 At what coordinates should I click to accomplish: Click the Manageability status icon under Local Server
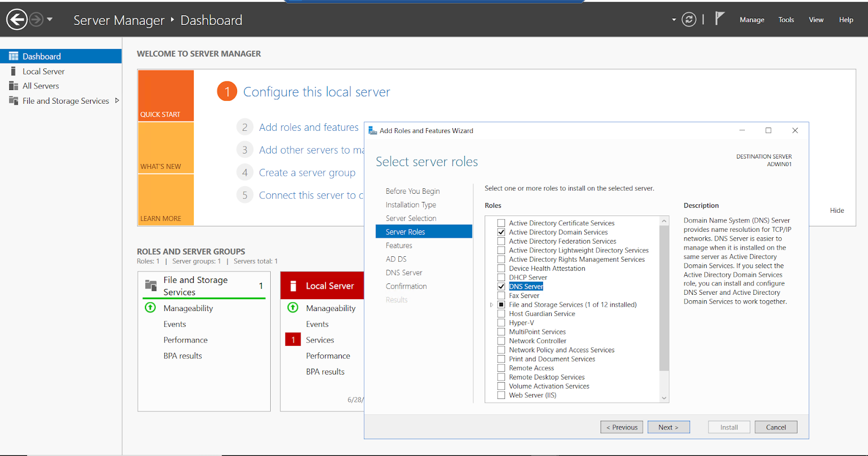(x=293, y=307)
